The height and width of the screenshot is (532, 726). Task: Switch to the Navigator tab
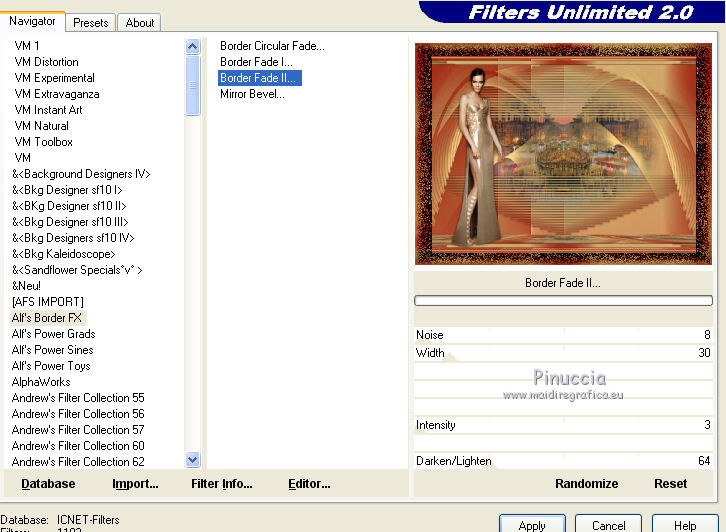(x=32, y=21)
